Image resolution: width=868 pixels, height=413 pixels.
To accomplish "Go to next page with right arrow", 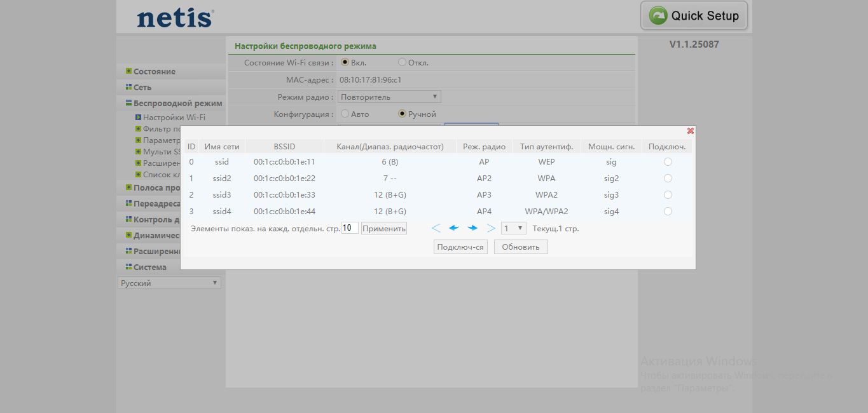I will coord(472,228).
